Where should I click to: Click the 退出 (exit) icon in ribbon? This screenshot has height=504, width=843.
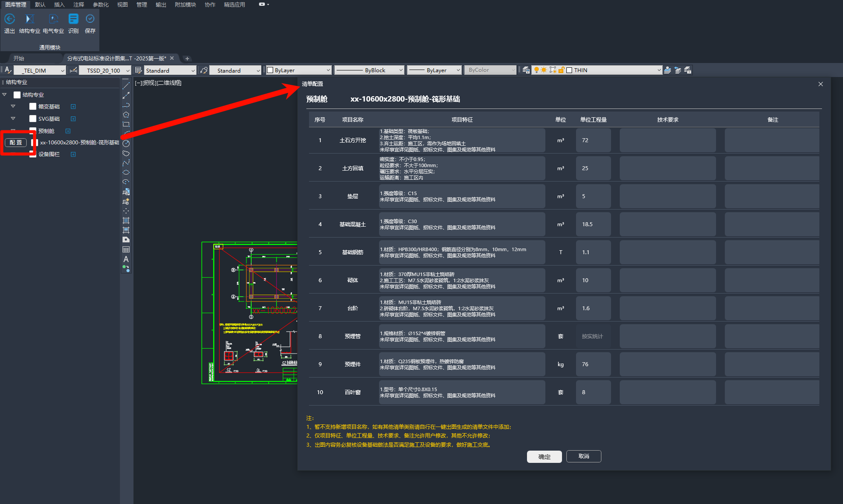point(10,19)
